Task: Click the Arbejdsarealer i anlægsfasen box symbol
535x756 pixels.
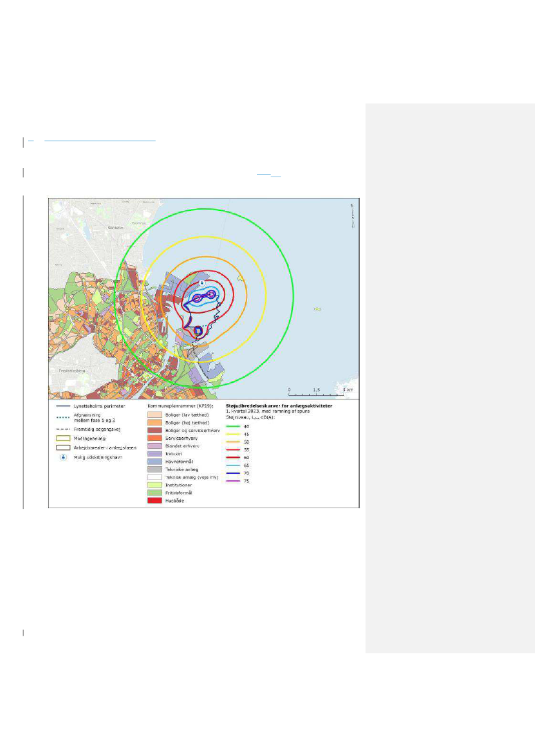Action: tap(63, 448)
